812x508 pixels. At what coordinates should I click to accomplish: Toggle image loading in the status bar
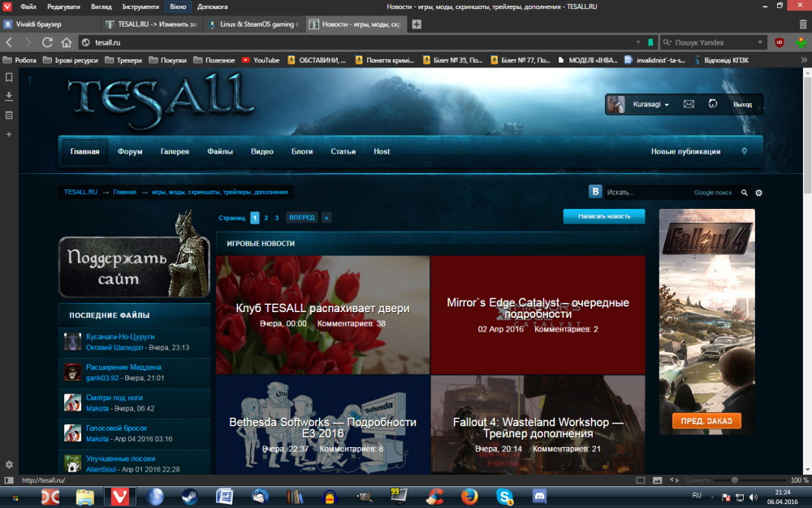coord(657,480)
